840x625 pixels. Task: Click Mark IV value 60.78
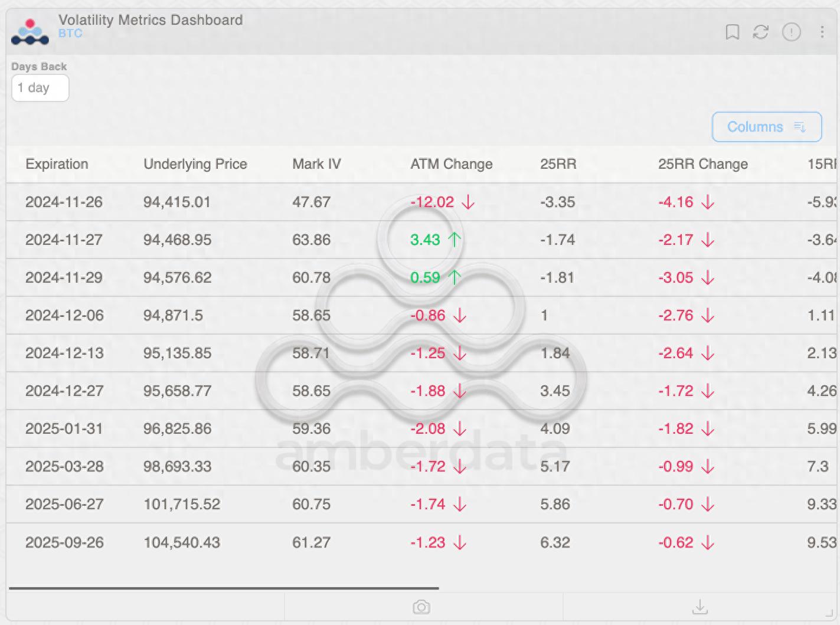311,277
